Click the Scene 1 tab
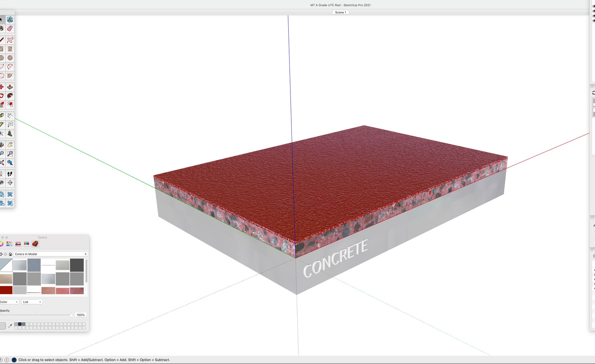Image resolution: width=595 pixels, height=364 pixels. click(341, 12)
